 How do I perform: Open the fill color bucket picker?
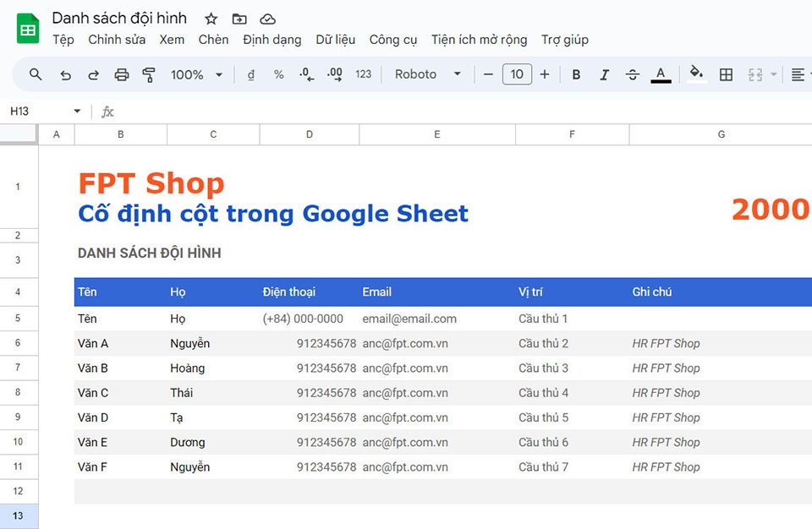(x=696, y=74)
